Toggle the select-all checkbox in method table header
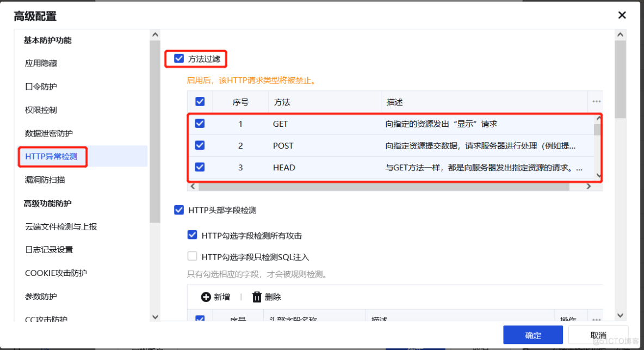This screenshot has width=644, height=350. pos(200,101)
